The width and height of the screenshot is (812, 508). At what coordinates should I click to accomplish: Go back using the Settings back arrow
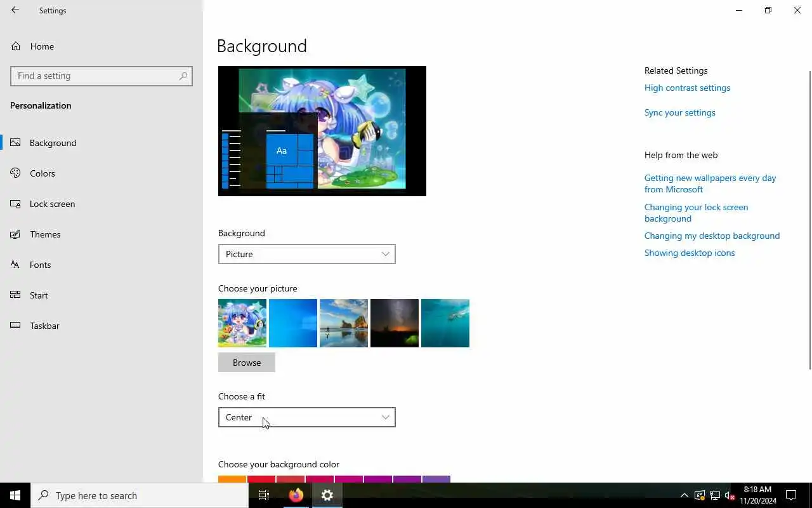coord(15,10)
